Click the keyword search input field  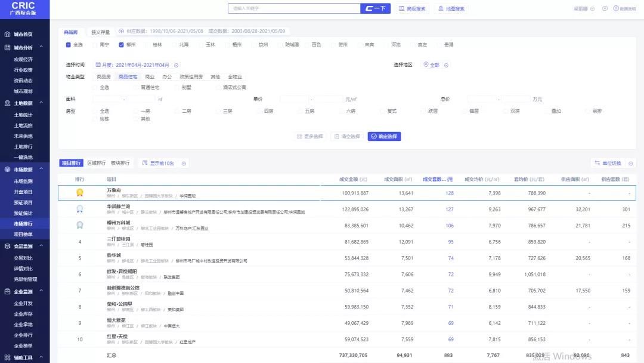294,8
